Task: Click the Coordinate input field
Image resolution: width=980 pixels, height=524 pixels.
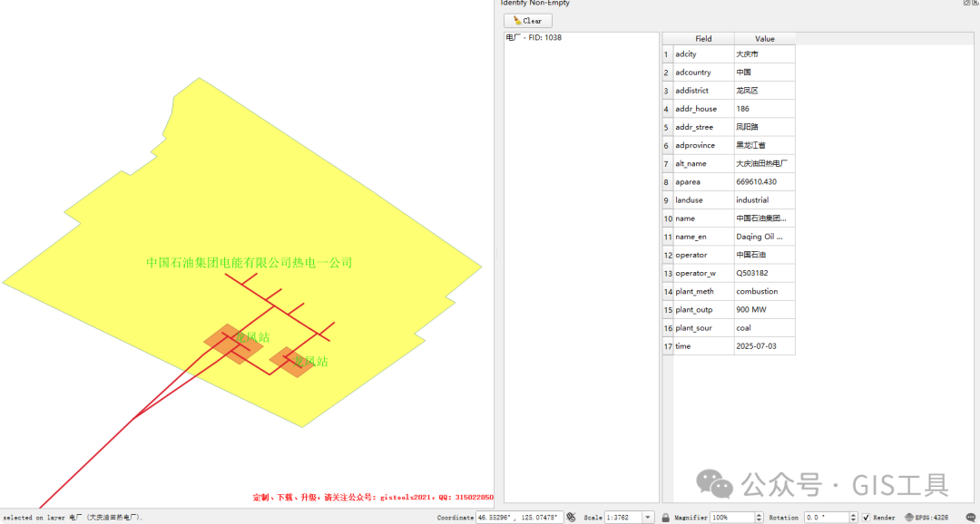Action: [x=519, y=517]
